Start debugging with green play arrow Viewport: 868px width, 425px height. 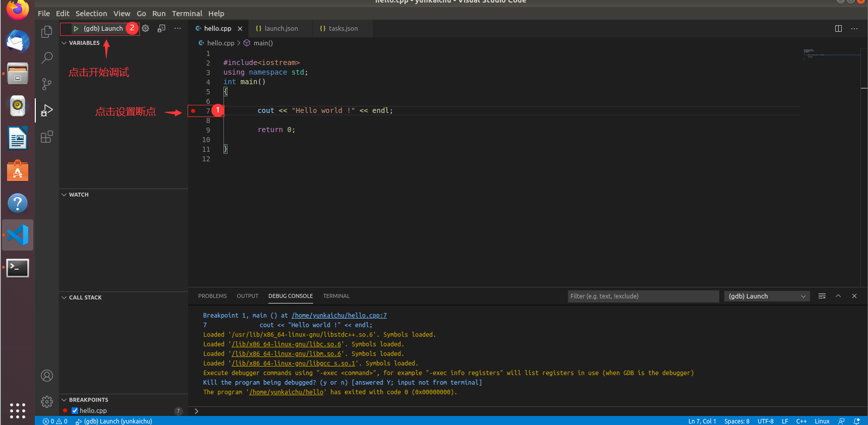coord(76,29)
